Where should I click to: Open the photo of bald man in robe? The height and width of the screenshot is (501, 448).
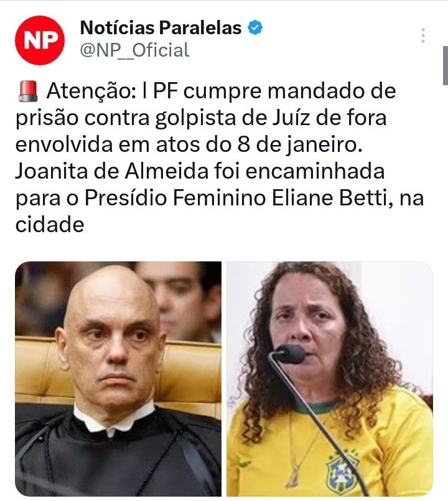(118, 379)
